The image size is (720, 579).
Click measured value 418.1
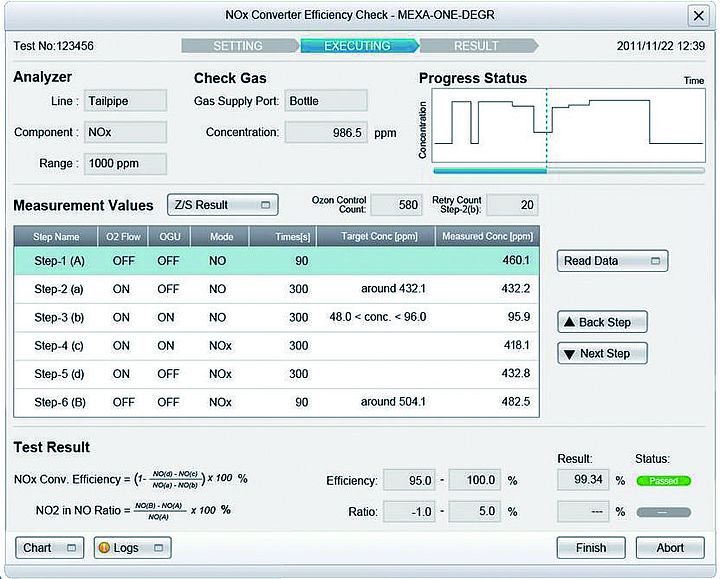click(517, 345)
